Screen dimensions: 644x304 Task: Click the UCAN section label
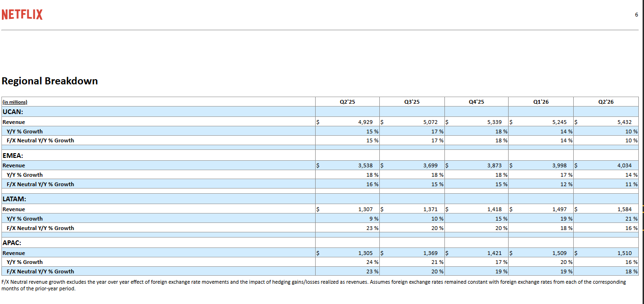[13, 112]
